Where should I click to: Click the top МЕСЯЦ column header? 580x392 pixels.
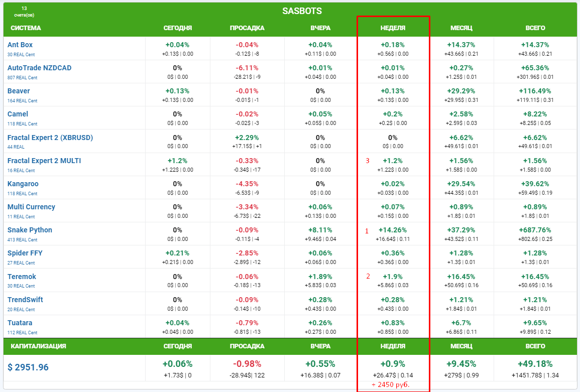(x=461, y=28)
